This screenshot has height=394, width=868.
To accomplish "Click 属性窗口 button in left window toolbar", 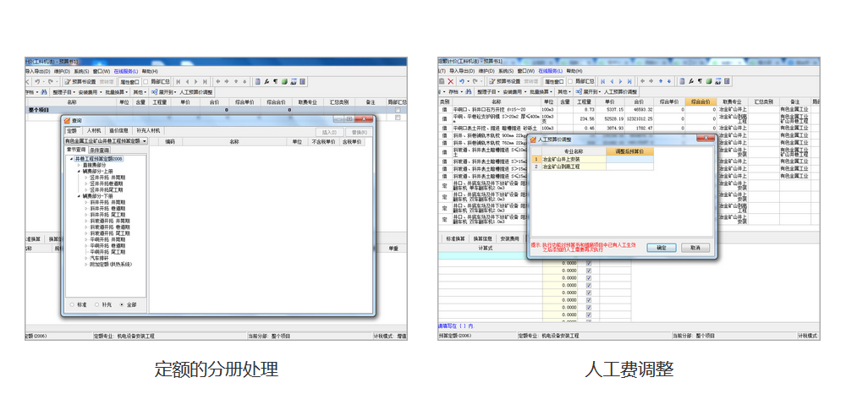I will coord(130,82).
